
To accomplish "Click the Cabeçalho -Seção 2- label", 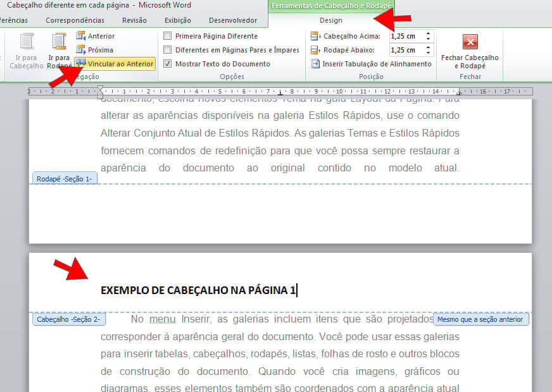I will coord(68,319).
